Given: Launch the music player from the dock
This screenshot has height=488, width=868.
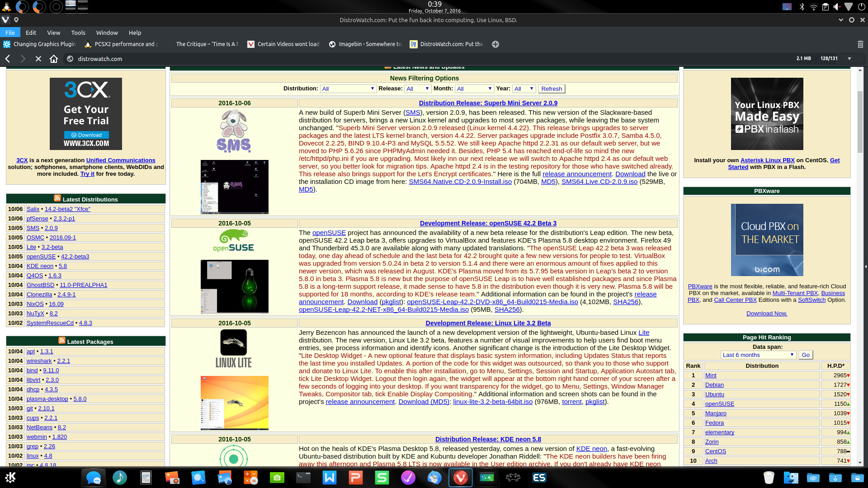Looking at the screenshot, I should [120, 478].
